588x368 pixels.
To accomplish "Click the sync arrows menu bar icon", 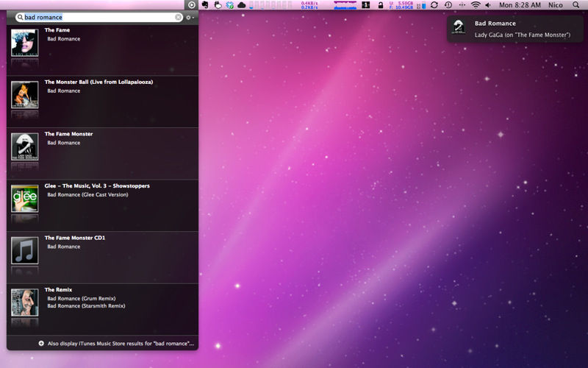I will click(x=434, y=5).
